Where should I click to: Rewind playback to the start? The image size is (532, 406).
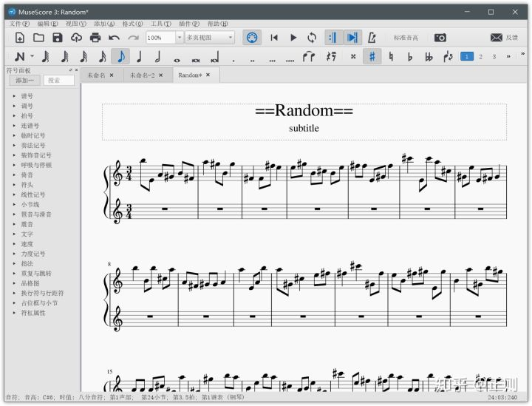tap(274, 38)
